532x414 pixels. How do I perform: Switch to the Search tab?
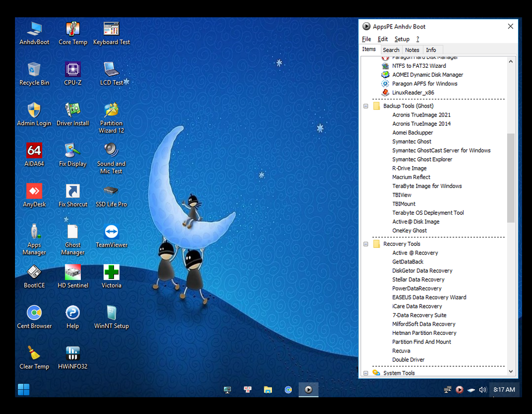[x=391, y=50]
